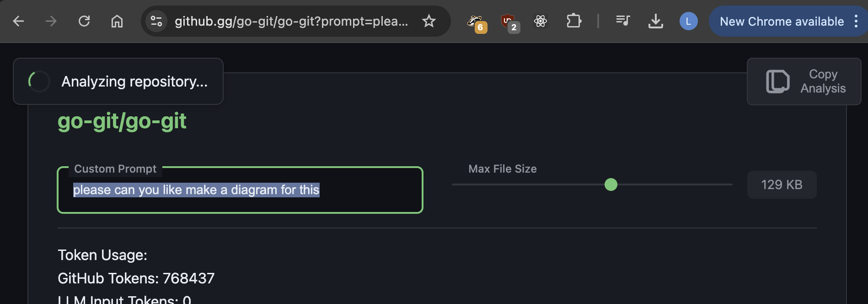The height and width of the screenshot is (304, 868).
Task: Open the media playback controls
Action: coord(622,21)
